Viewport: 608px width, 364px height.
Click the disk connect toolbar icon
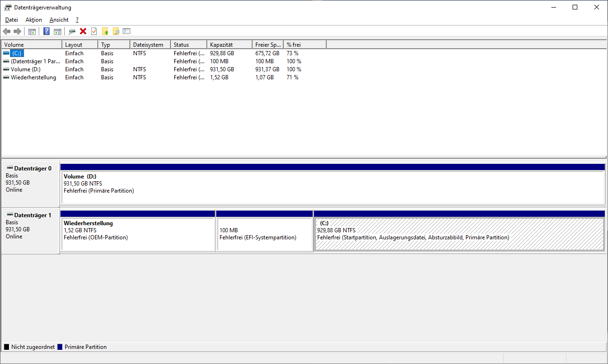tap(72, 32)
